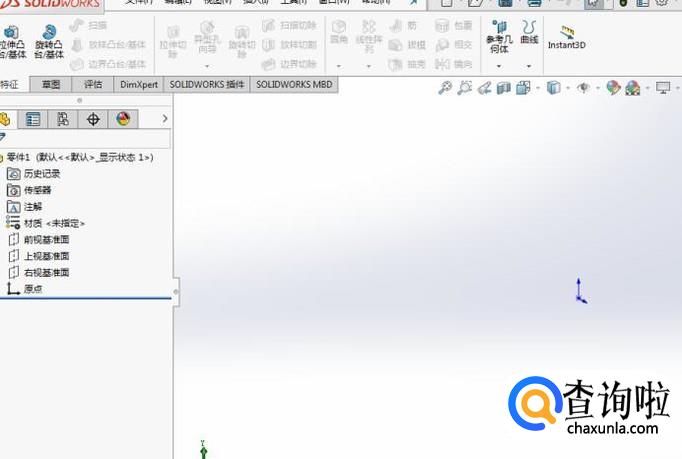
Task: Click the 镜向 mirror tool
Action: tap(454, 64)
